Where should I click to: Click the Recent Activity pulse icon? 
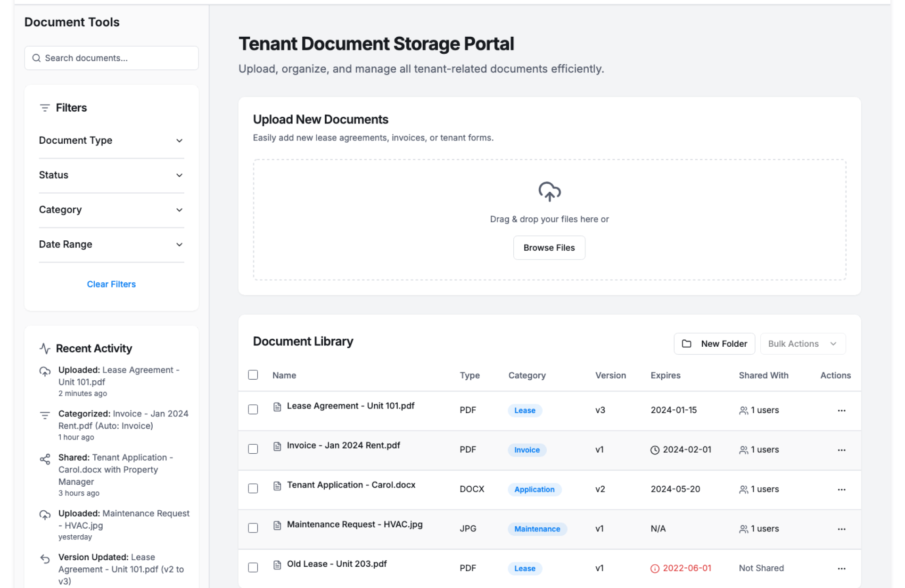click(45, 348)
